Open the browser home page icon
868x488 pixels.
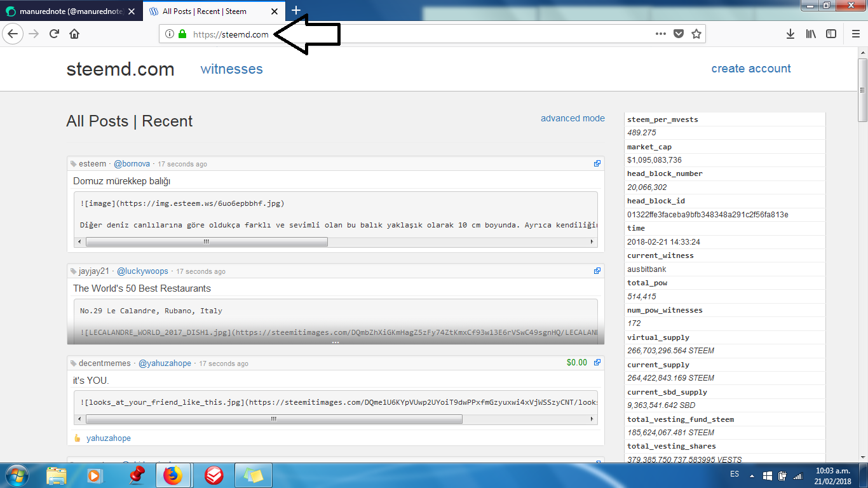[x=74, y=34]
